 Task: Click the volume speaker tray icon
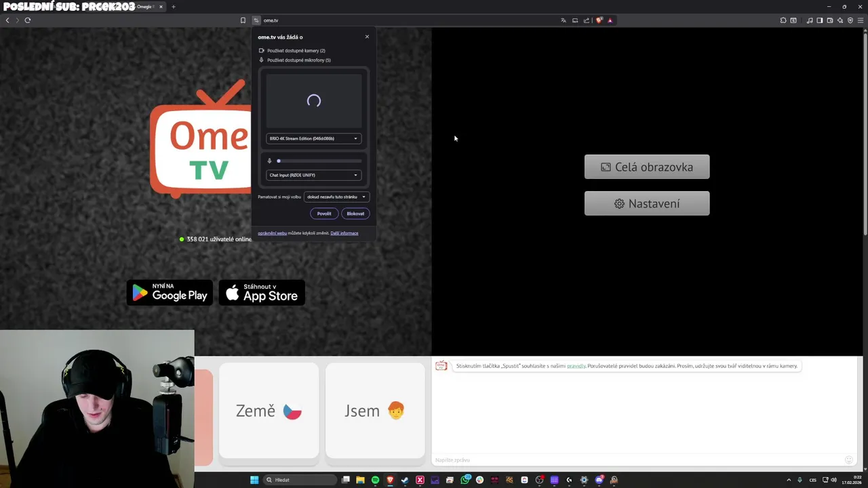point(833,480)
